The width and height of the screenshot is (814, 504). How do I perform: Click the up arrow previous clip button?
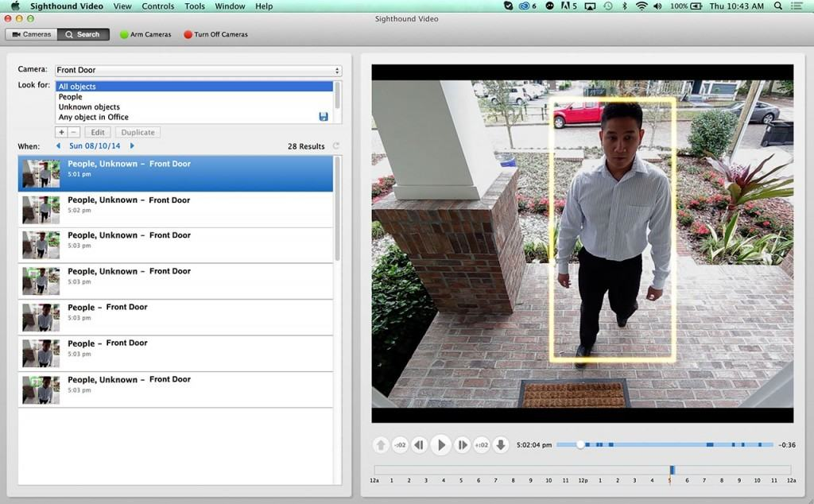point(381,445)
